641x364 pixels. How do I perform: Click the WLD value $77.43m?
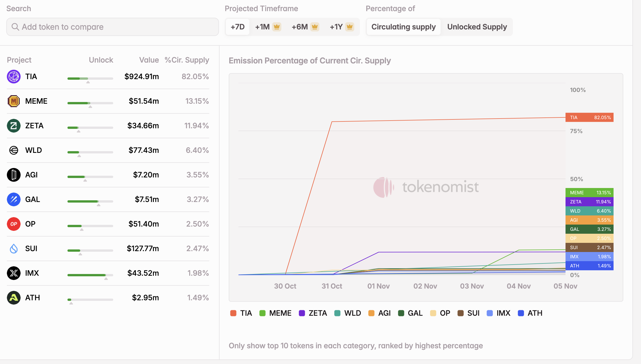[x=144, y=150]
